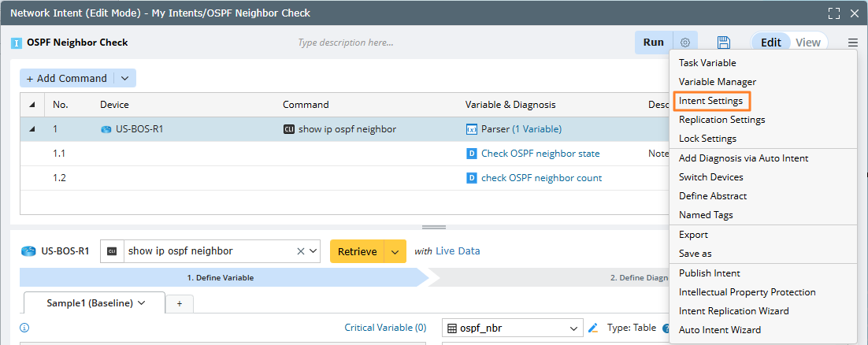This screenshot has width=868, height=345.
Task: Click the gear settings icon beside Run
Action: point(685,43)
